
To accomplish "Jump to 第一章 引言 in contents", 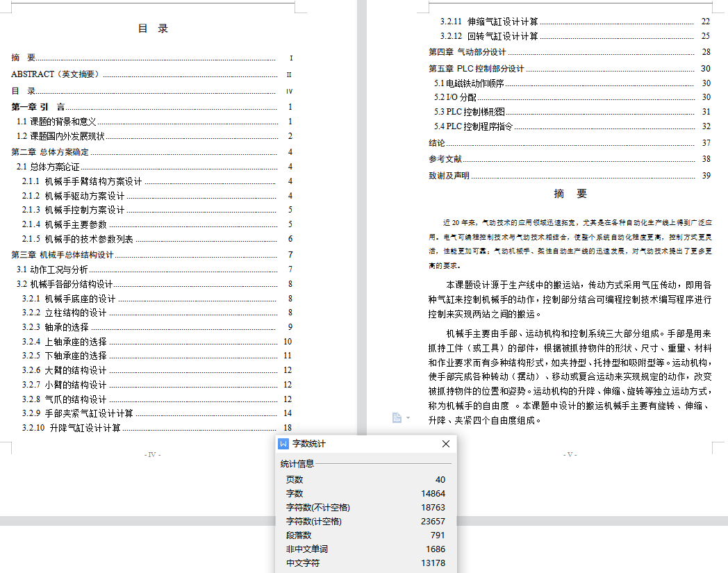I will tap(38, 107).
